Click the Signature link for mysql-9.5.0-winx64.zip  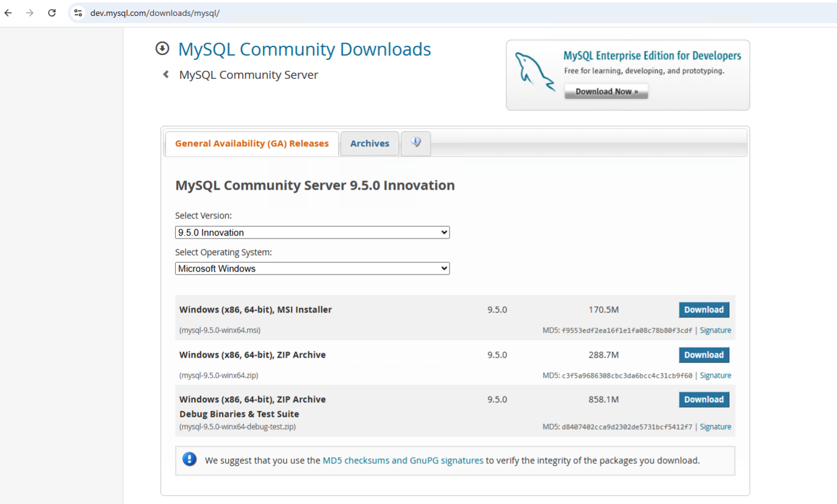coord(715,375)
